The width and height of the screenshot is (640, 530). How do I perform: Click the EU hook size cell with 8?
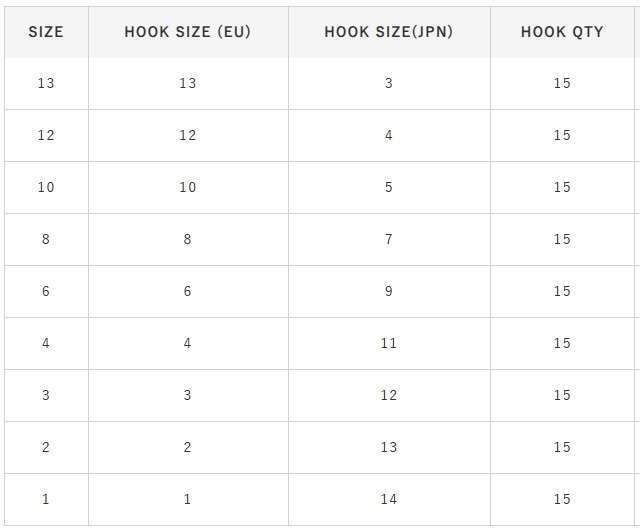[x=188, y=239]
